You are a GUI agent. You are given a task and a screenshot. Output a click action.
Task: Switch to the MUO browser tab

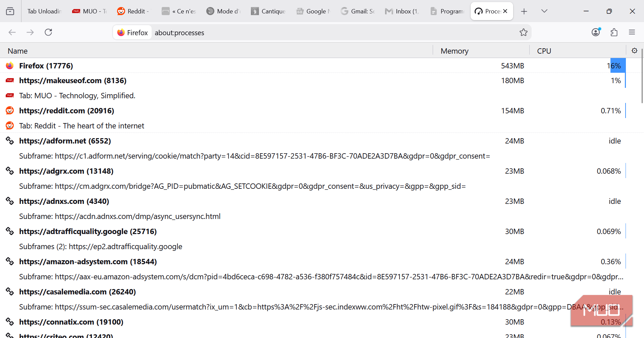(89, 11)
